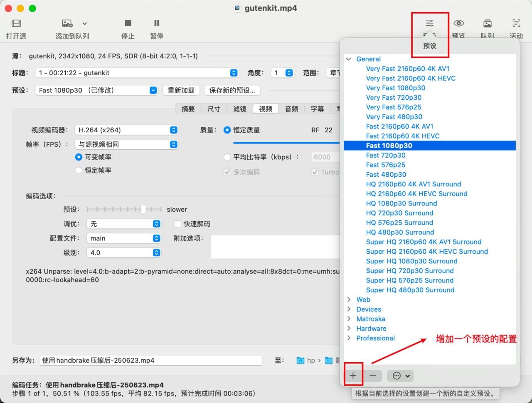Add a new preset with plus button
The height and width of the screenshot is (403, 532).
point(353,376)
